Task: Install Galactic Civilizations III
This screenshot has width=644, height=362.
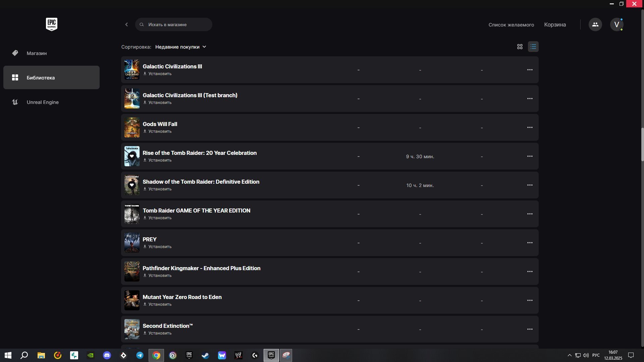Action: pyautogui.click(x=157, y=74)
